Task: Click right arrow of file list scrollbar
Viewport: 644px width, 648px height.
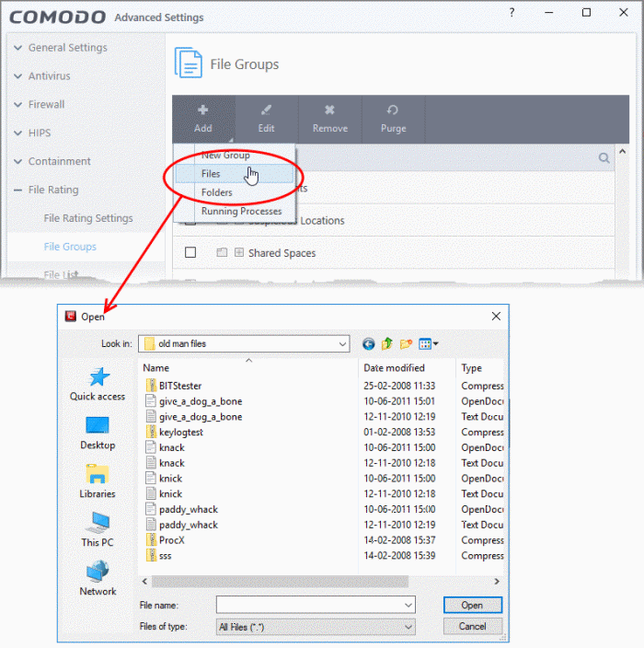Action: 497,582
